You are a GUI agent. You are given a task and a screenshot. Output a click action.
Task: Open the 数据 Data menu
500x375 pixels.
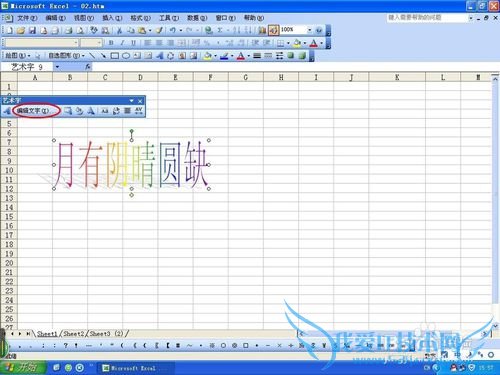point(197,18)
